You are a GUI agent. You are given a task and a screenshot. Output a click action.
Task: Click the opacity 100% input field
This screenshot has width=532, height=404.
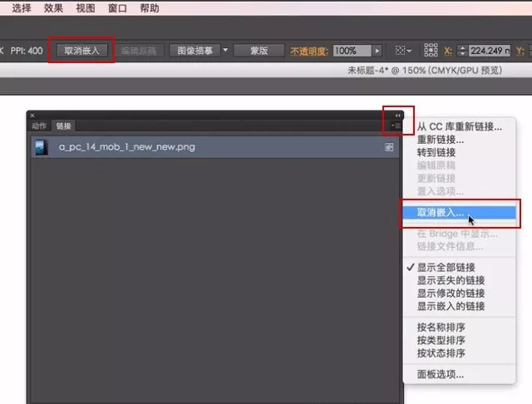coord(352,51)
